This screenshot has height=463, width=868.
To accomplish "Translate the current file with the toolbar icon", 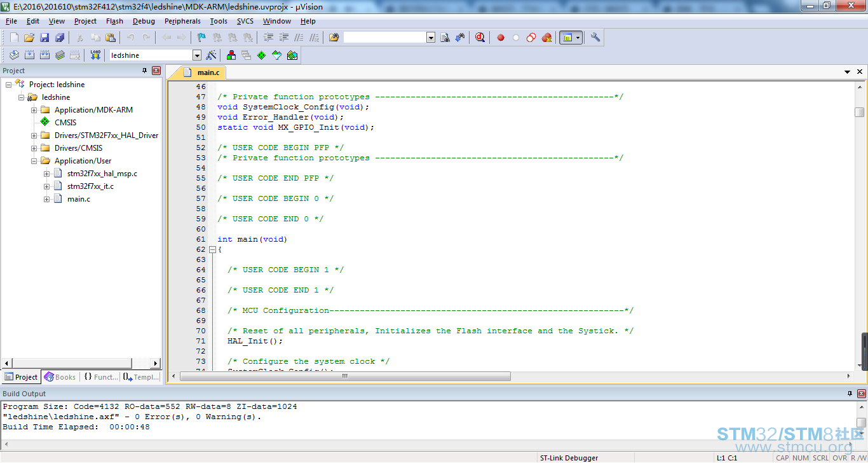I will pyautogui.click(x=14, y=55).
